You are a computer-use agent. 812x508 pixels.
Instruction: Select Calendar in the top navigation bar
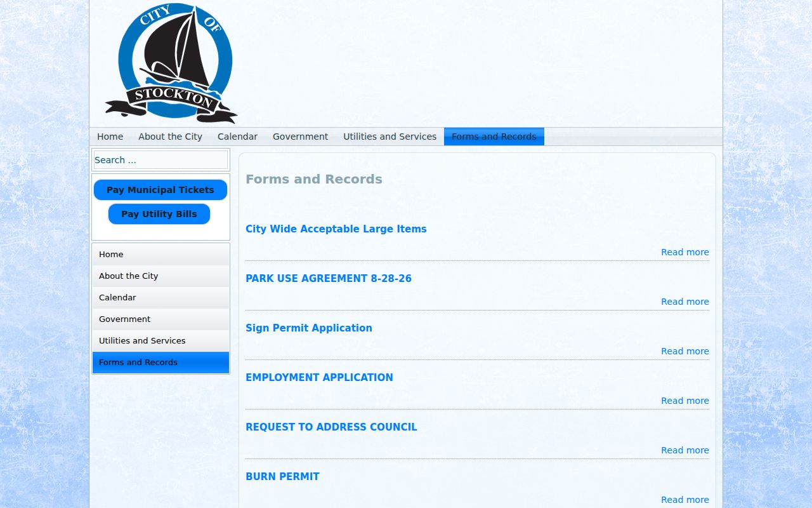[237, 137]
